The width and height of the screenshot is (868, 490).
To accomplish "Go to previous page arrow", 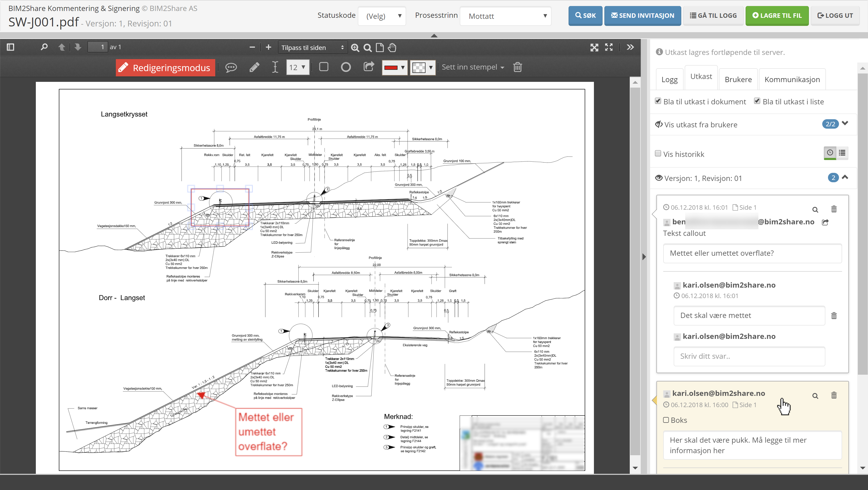I will pyautogui.click(x=62, y=47).
